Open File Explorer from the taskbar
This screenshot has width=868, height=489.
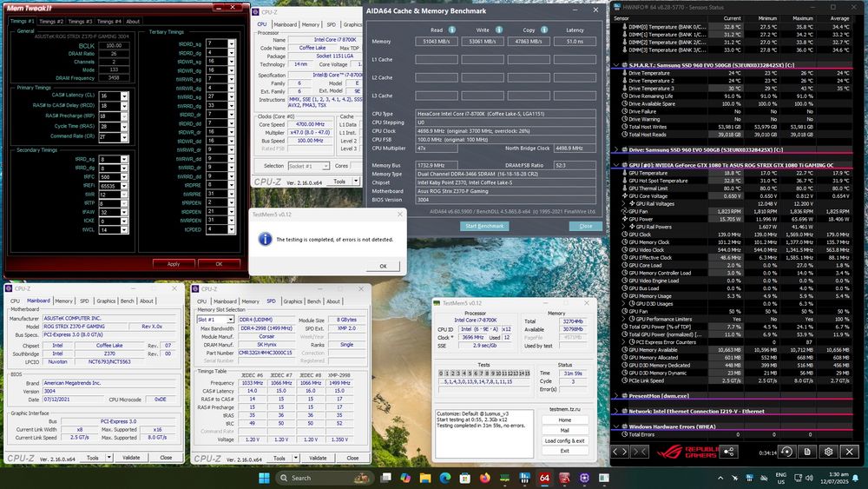pos(425,478)
